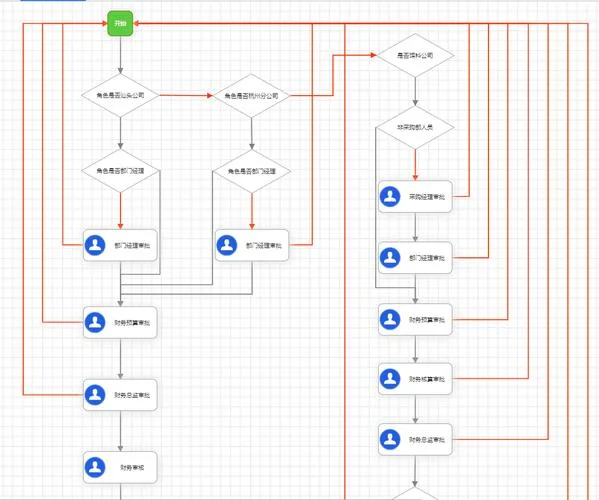Select the 角色是否杭州分公司 decision diamond

251,96
